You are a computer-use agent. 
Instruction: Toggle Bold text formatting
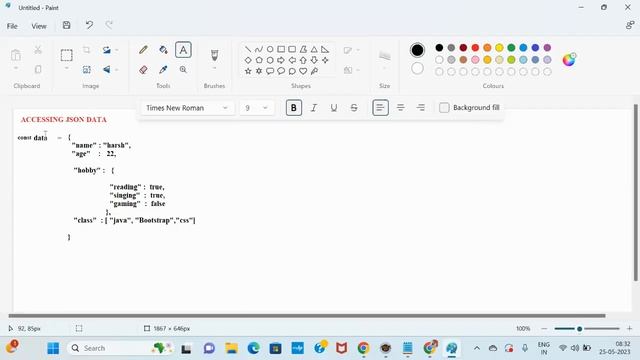click(293, 108)
